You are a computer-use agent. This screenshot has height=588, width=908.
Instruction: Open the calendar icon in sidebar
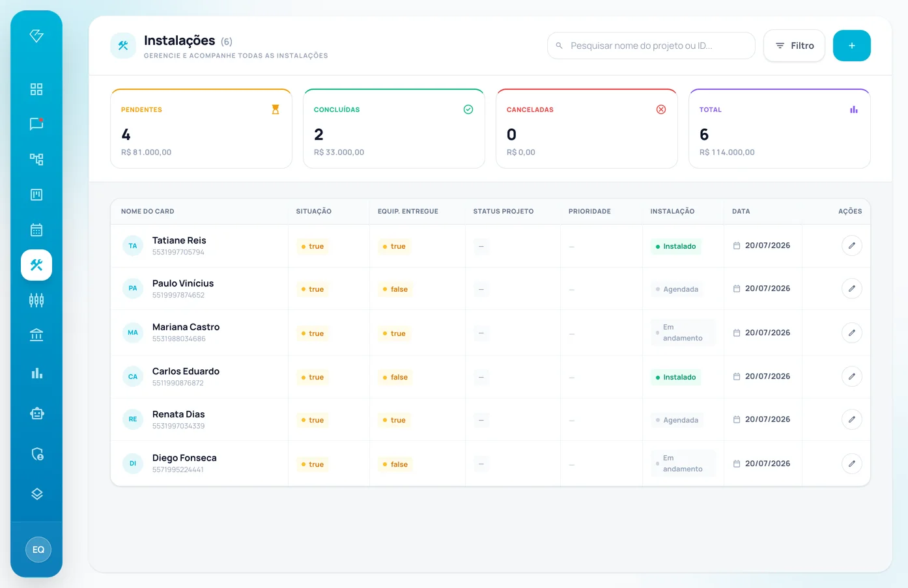coord(36,230)
